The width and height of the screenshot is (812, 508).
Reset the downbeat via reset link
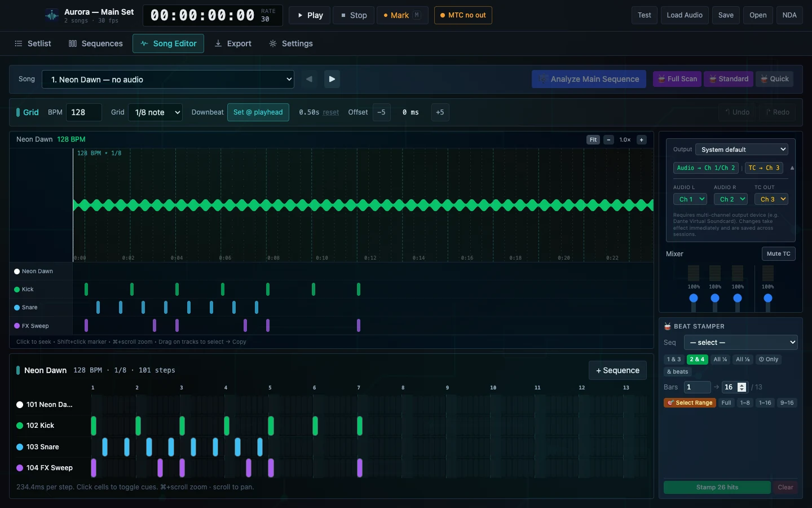pos(331,113)
